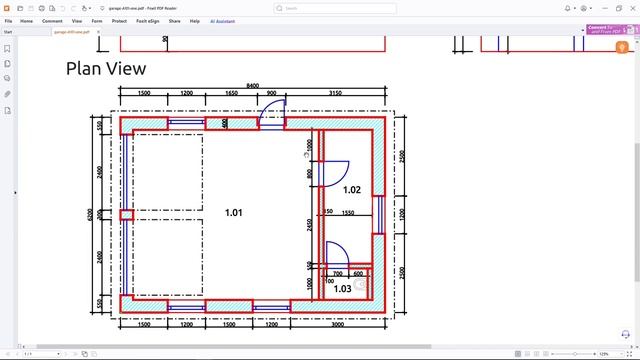
Task: Open the Pages thumbnail panel
Action: coord(7,64)
